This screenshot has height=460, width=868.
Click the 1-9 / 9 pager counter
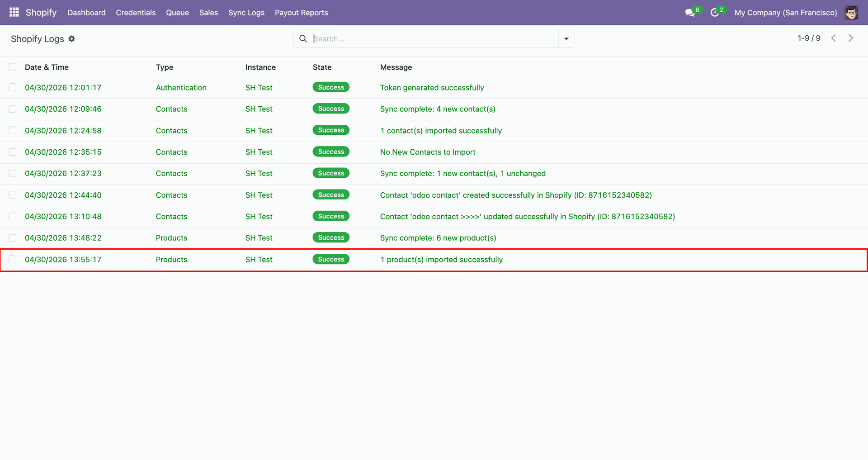[809, 38]
